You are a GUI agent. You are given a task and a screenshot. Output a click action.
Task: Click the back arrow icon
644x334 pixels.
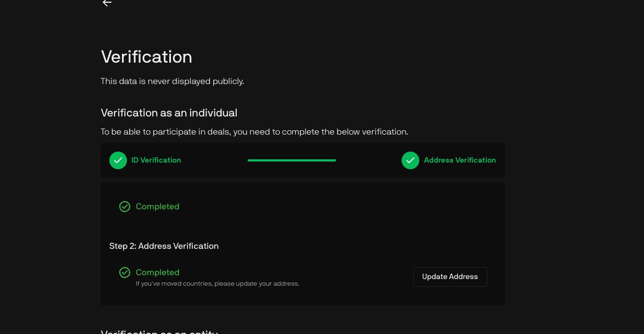point(107,3)
